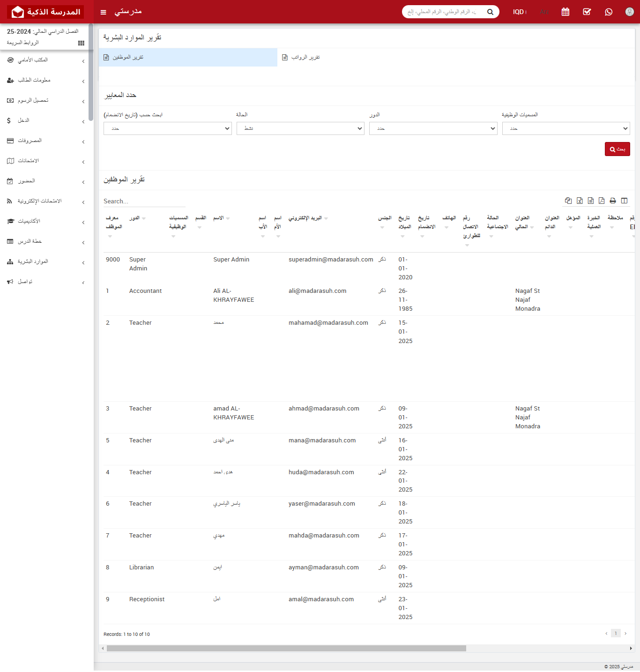640x672 pixels.
Task: Switch to تقرير الرواتب tab
Action: (x=305, y=57)
